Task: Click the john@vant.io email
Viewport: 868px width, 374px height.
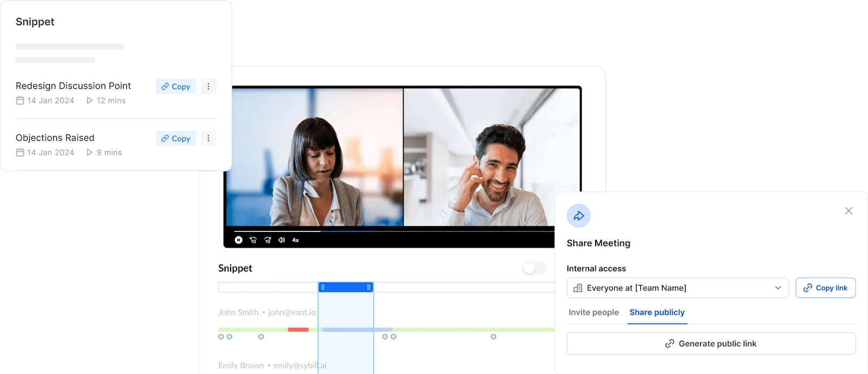Action: pos(292,313)
